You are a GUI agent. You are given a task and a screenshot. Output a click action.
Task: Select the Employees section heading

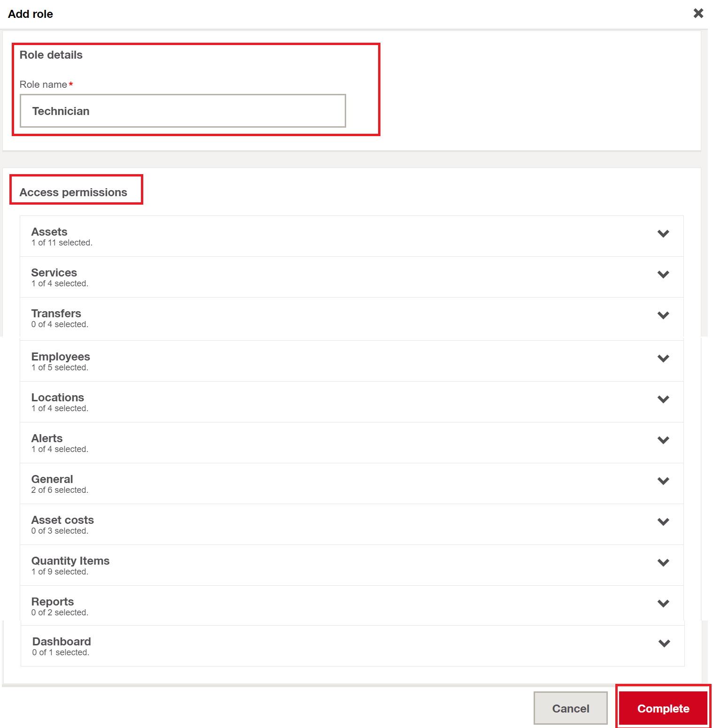[61, 357]
